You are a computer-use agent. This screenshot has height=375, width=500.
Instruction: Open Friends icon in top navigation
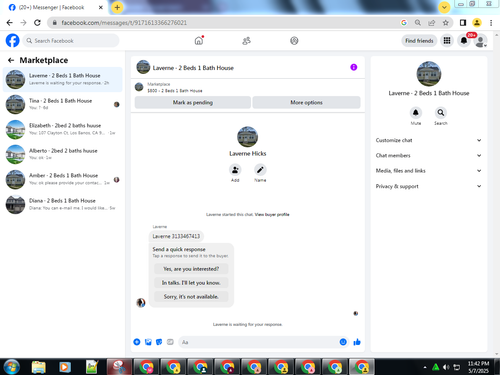246,41
